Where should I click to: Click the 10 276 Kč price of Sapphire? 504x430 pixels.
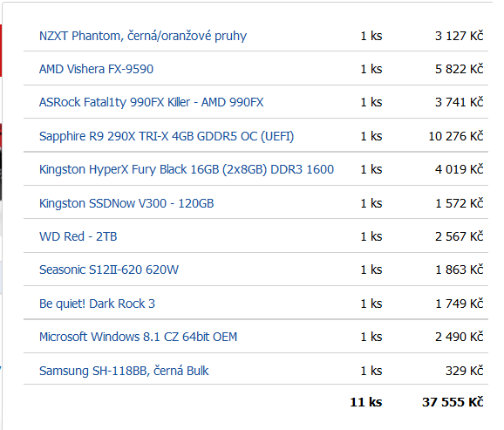click(456, 136)
